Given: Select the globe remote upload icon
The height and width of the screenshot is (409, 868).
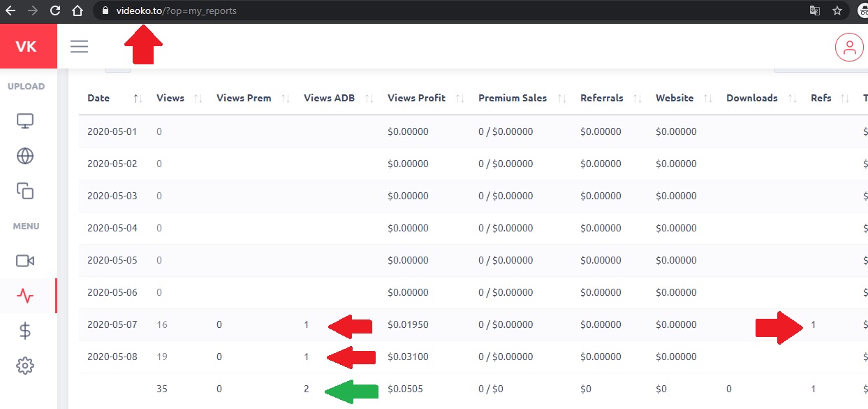Looking at the screenshot, I should [25, 156].
